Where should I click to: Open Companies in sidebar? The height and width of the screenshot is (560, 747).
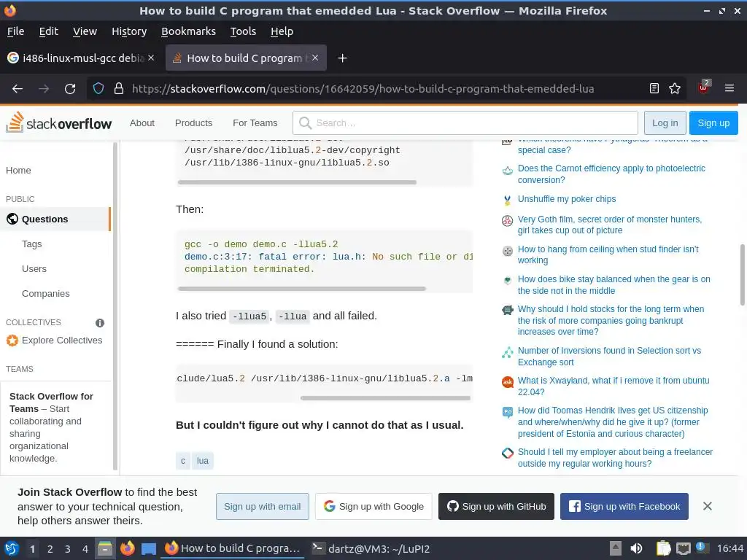click(x=46, y=293)
